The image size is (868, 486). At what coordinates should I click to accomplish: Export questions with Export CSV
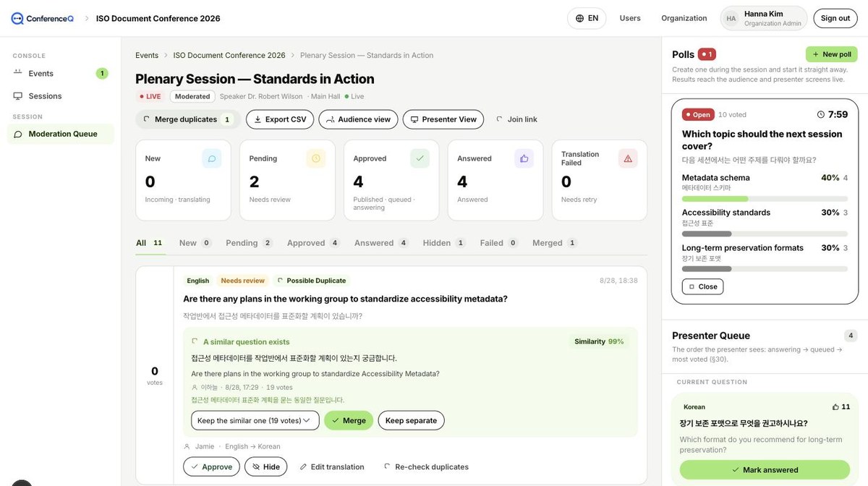click(280, 119)
